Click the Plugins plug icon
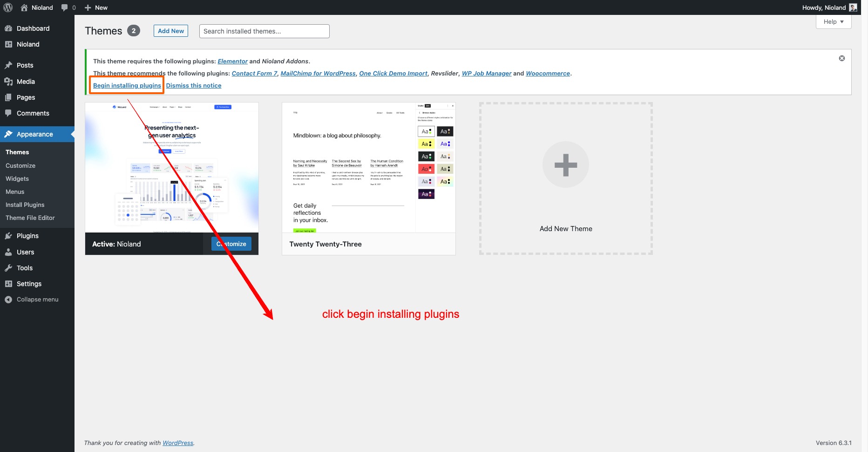The image size is (868, 452). pyautogui.click(x=8, y=236)
